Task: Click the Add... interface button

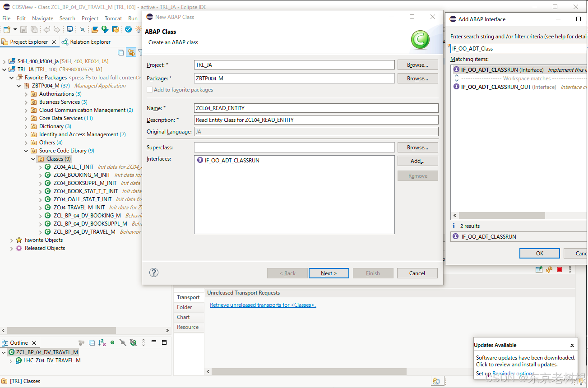Action: [x=418, y=161]
